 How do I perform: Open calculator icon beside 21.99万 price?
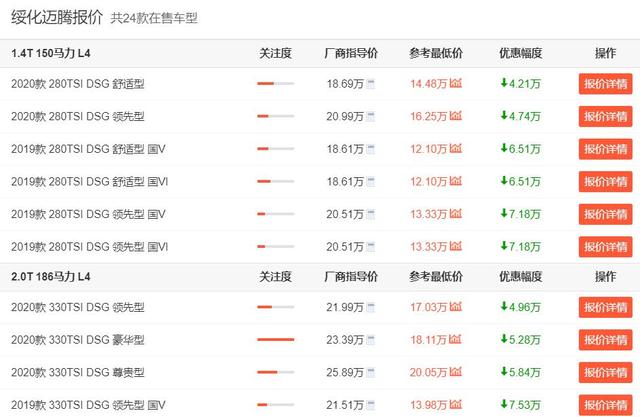coord(371,307)
